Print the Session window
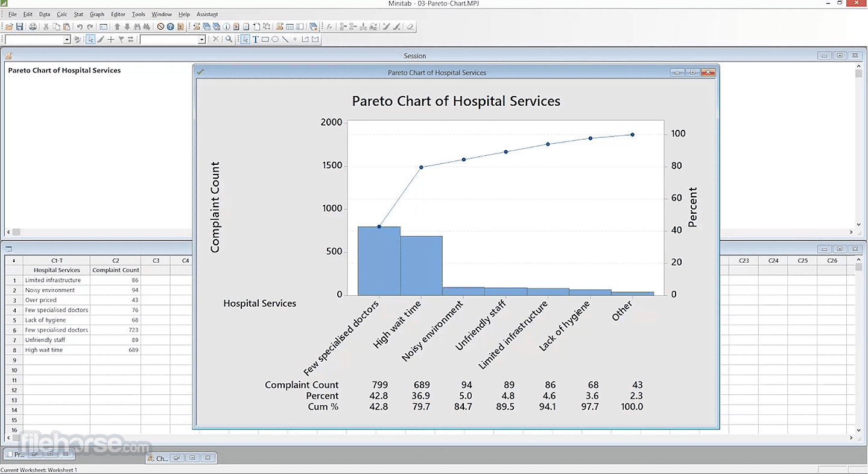The width and height of the screenshot is (868, 474). pos(32,27)
